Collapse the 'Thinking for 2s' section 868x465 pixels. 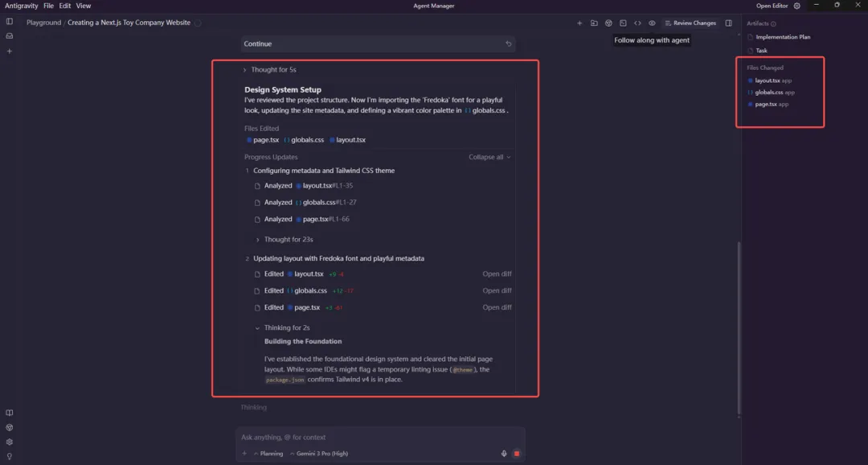tap(257, 328)
